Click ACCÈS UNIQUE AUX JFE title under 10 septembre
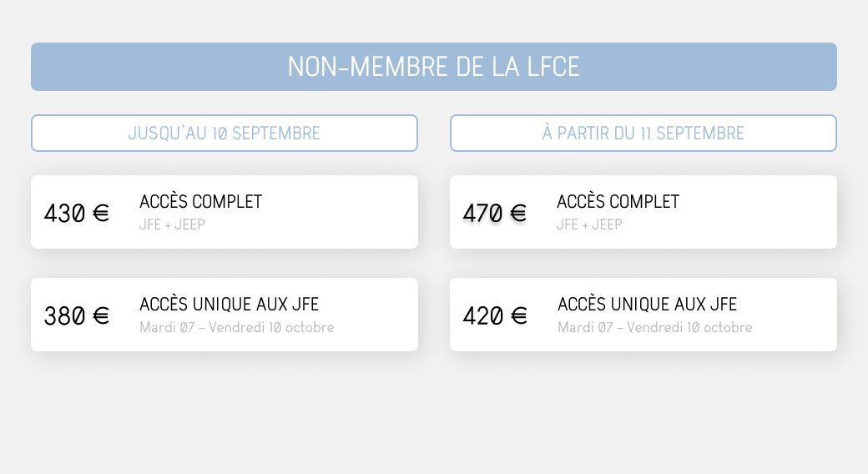The image size is (868, 474). pos(230,304)
